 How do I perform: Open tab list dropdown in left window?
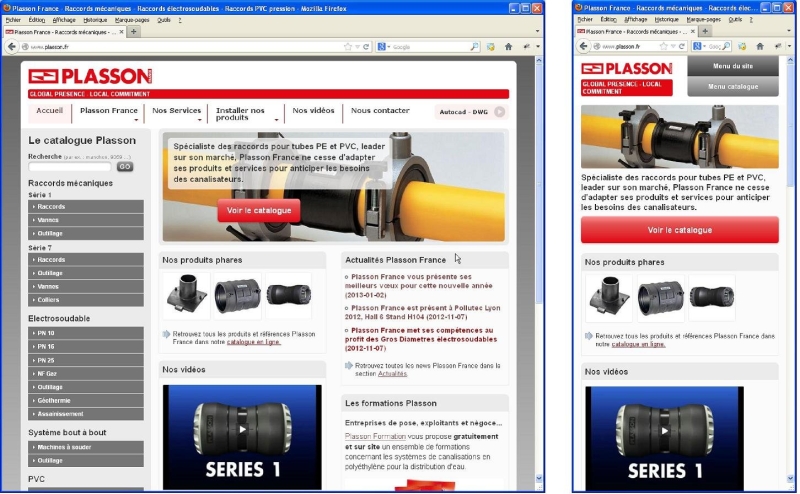(x=537, y=32)
